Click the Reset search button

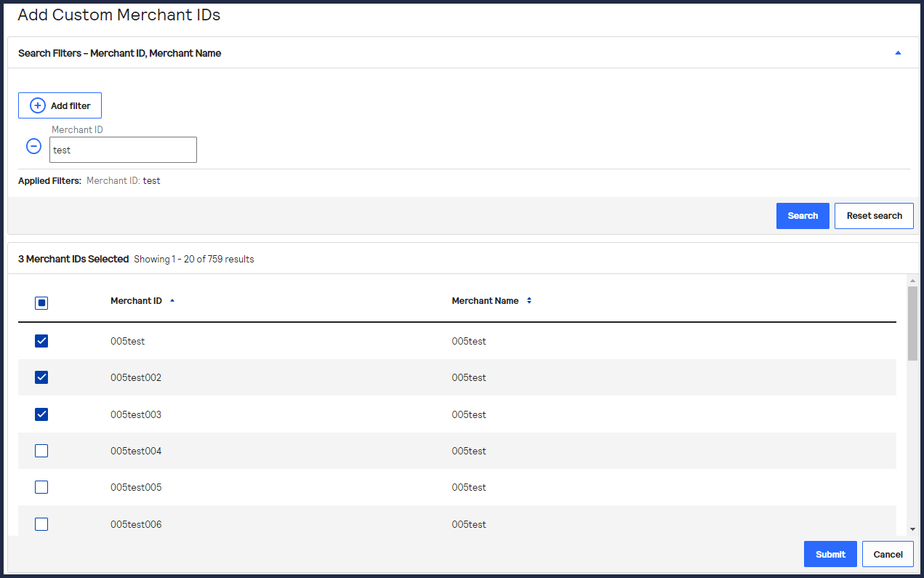[874, 216]
